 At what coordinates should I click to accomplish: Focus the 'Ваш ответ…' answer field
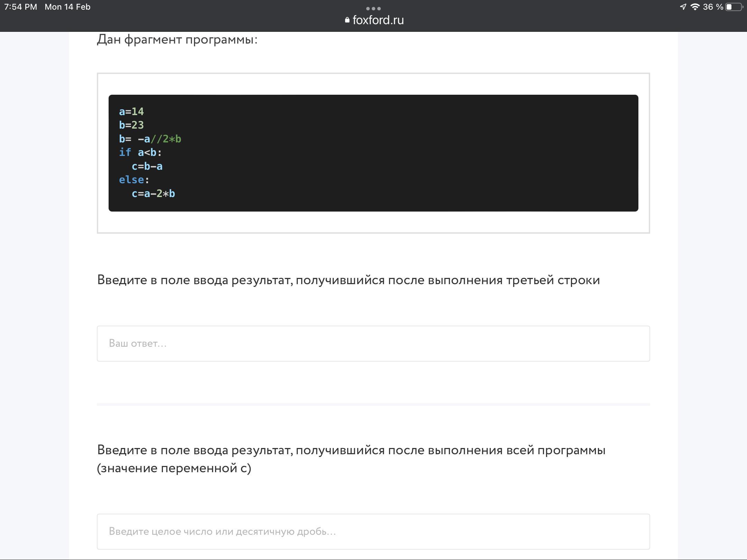point(373,343)
